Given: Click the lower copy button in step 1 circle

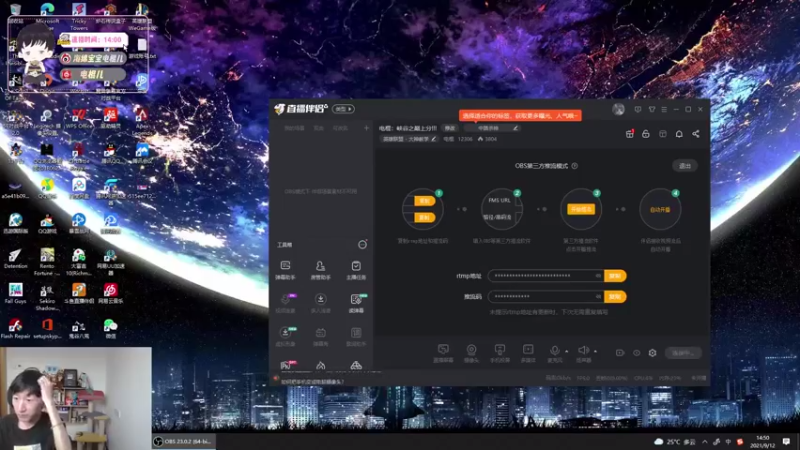Looking at the screenshot, I should click(424, 218).
